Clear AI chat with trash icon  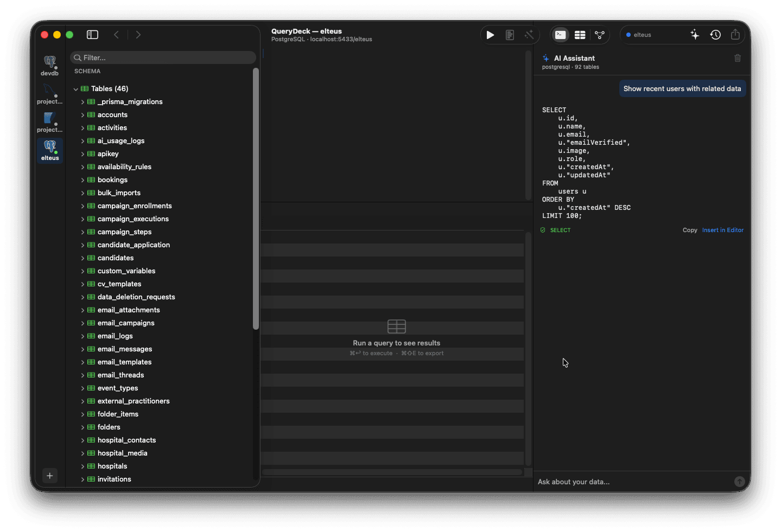[x=738, y=58]
